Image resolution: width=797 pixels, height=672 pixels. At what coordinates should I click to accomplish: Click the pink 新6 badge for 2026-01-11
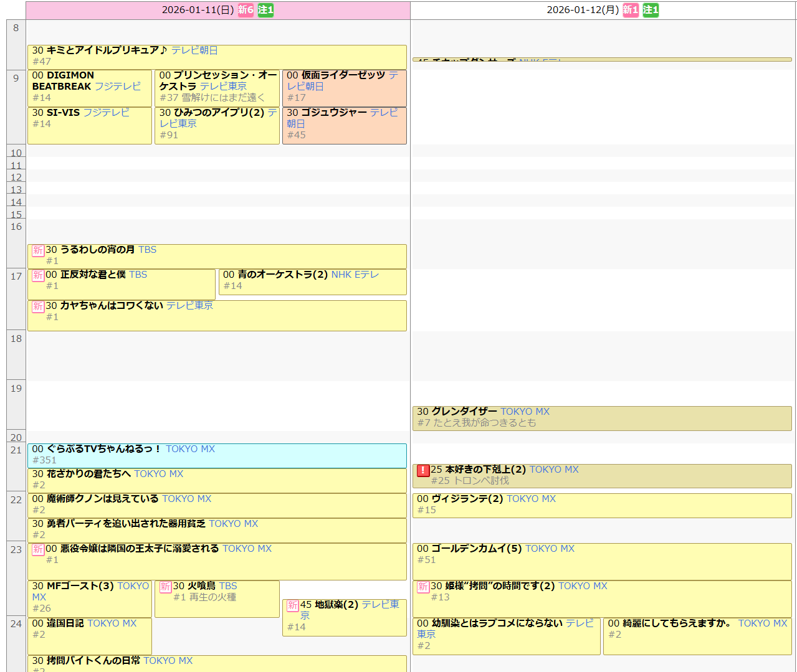246,10
